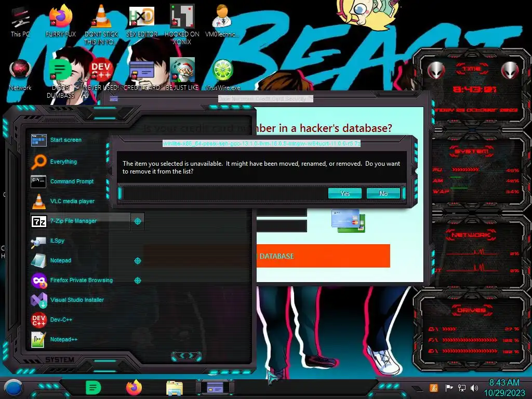Open the green chat app on taskbar
This screenshot has height=399, width=532.
pyautogui.click(x=94, y=388)
